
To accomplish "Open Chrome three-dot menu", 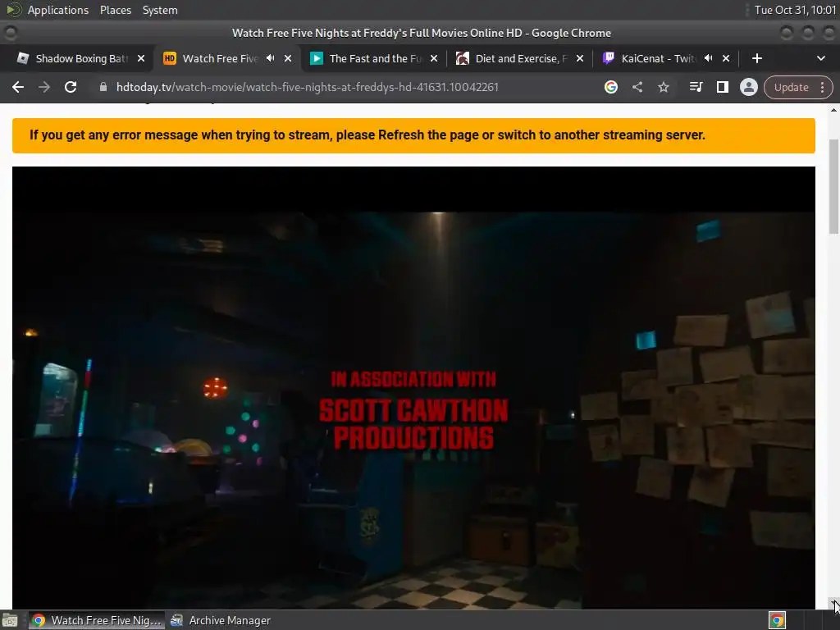I will click(x=822, y=87).
